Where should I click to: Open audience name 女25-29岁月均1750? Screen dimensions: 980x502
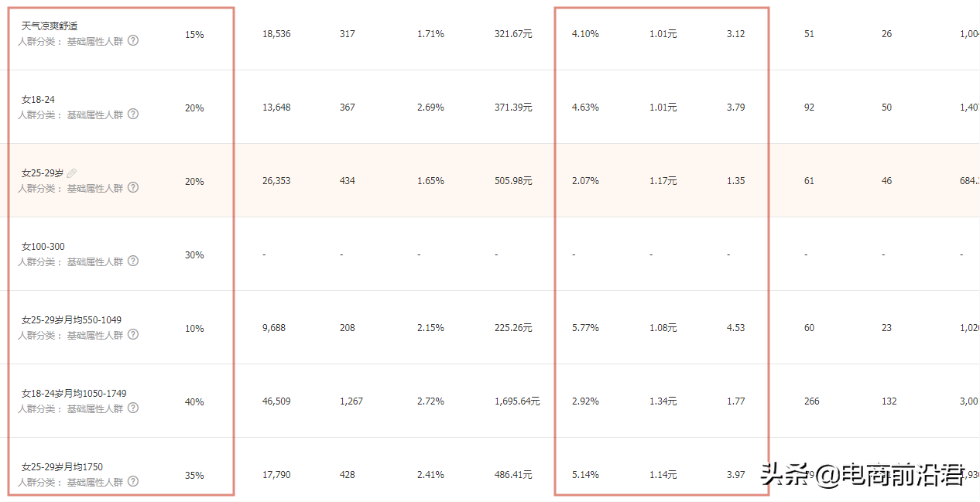pyautogui.click(x=62, y=467)
